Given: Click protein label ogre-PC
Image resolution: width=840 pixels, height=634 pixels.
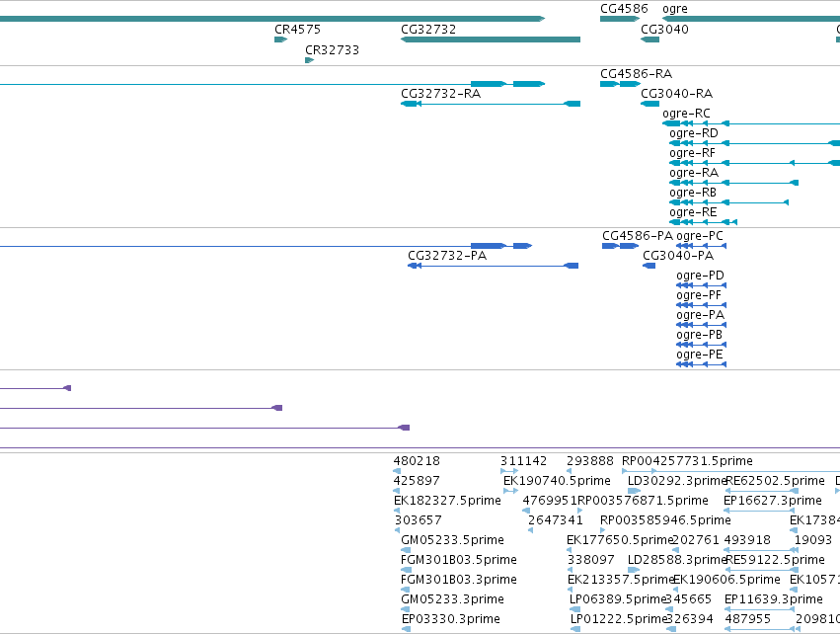Looking at the screenshot, I should tap(700, 236).
